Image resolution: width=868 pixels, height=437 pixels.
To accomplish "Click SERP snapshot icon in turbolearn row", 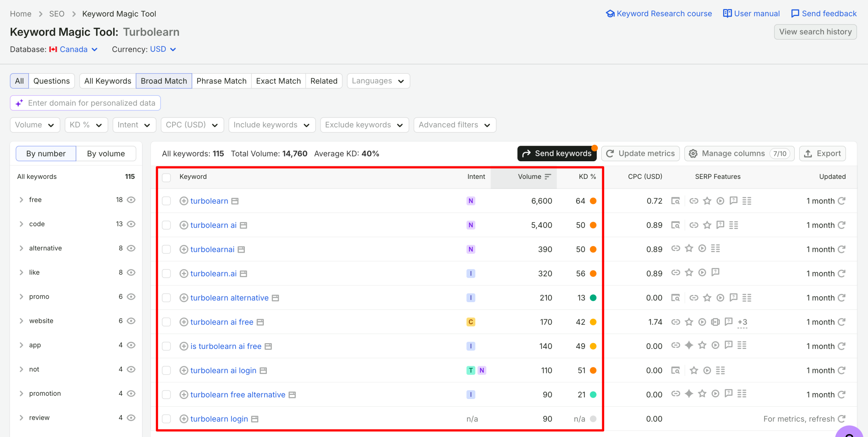I will (675, 201).
